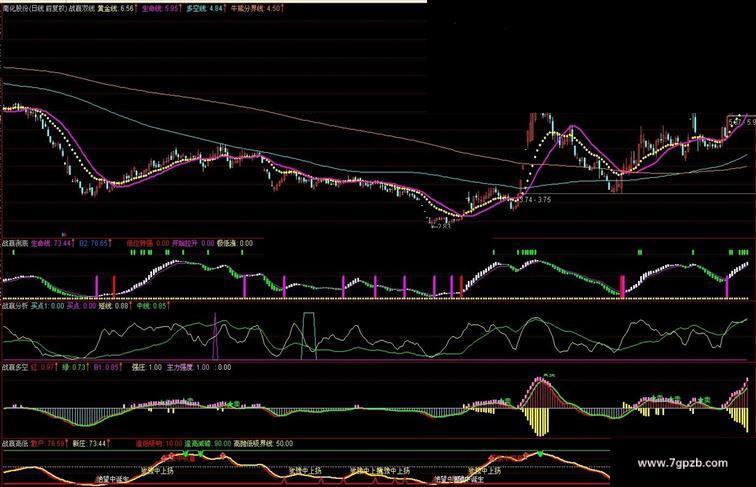Open the www.7gpzb.com link

pyautogui.click(x=682, y=463)
